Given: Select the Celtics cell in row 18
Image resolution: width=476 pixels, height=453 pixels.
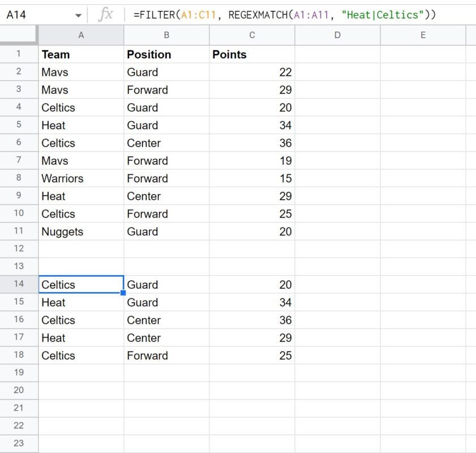Looking at the screenshot, I should (81, 356).
